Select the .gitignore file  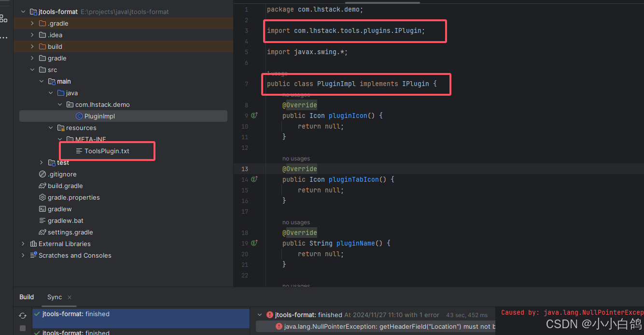tap(62, 174)
